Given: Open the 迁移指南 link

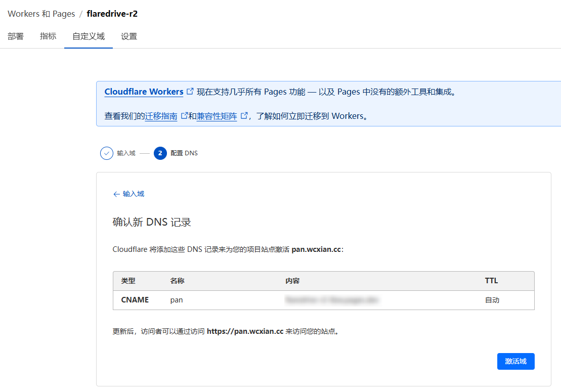Looking at the screenshot, I should click(x=161, y=116).
